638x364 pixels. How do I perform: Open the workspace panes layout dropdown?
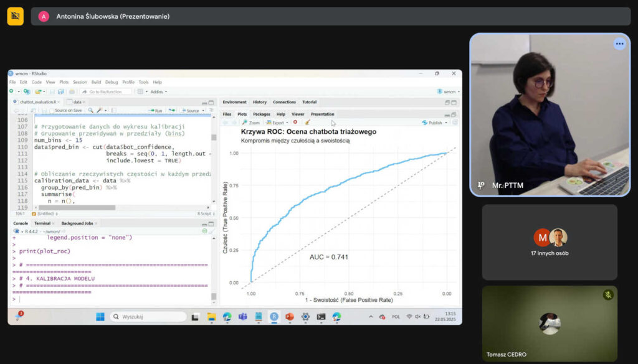[142, 92]
